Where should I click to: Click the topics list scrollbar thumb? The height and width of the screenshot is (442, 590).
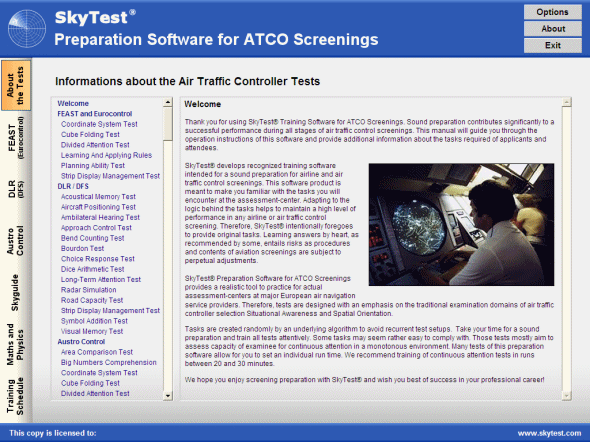(x=168, y=124)
